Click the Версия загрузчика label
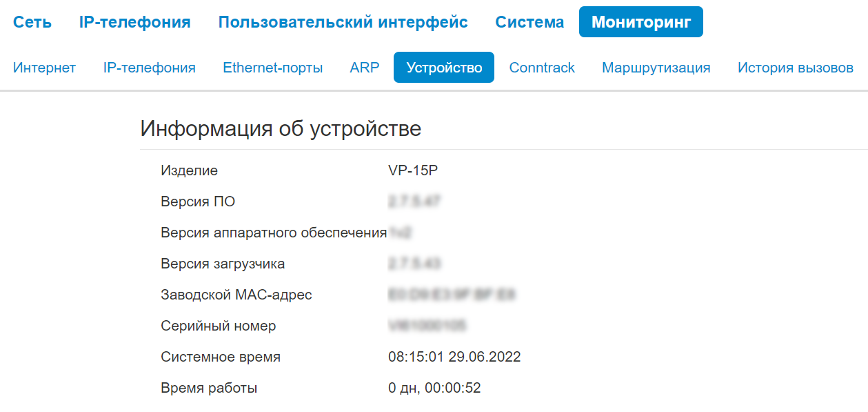 [x=222, y=264]
